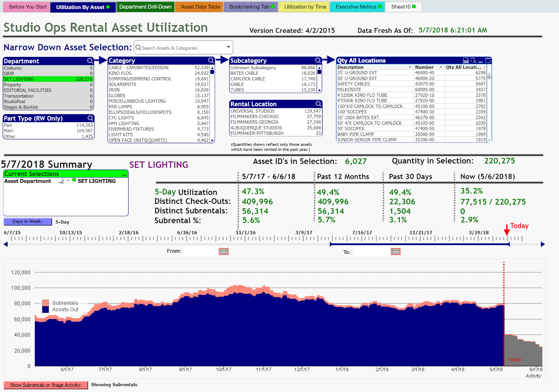Viewport: 559px width, 392px height.
Task: Open the Part Type search icon
Action: tap(90, 118)
